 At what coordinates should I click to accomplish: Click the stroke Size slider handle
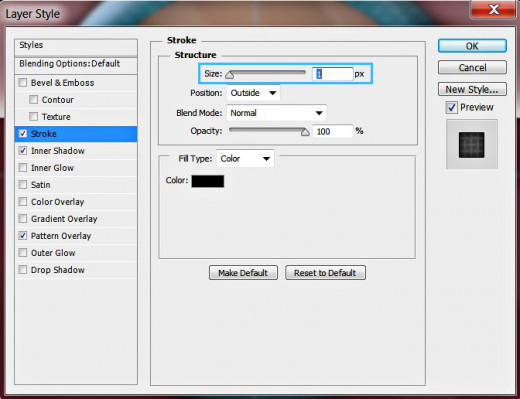[x=229, y=74]
